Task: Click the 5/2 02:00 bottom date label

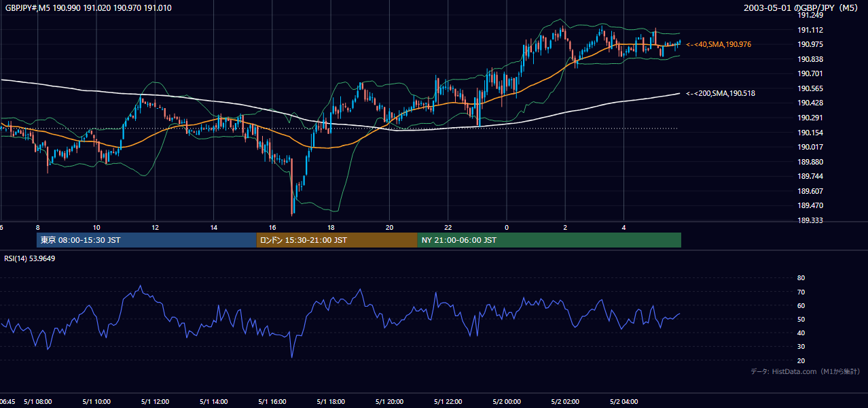Action: click(x=565, y=402)
